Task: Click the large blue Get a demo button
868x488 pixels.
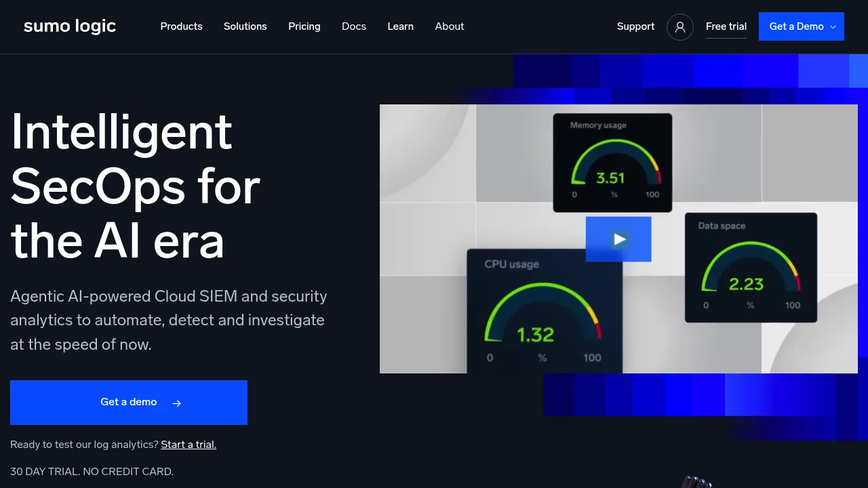Action: click(129, 403)
